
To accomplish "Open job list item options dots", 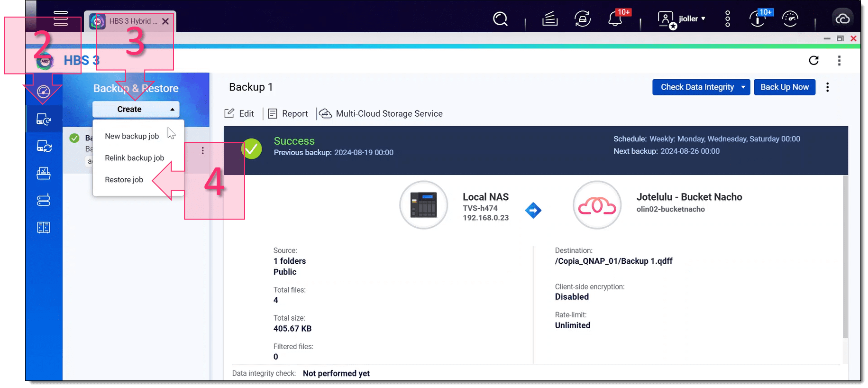I will coord(203,150).
